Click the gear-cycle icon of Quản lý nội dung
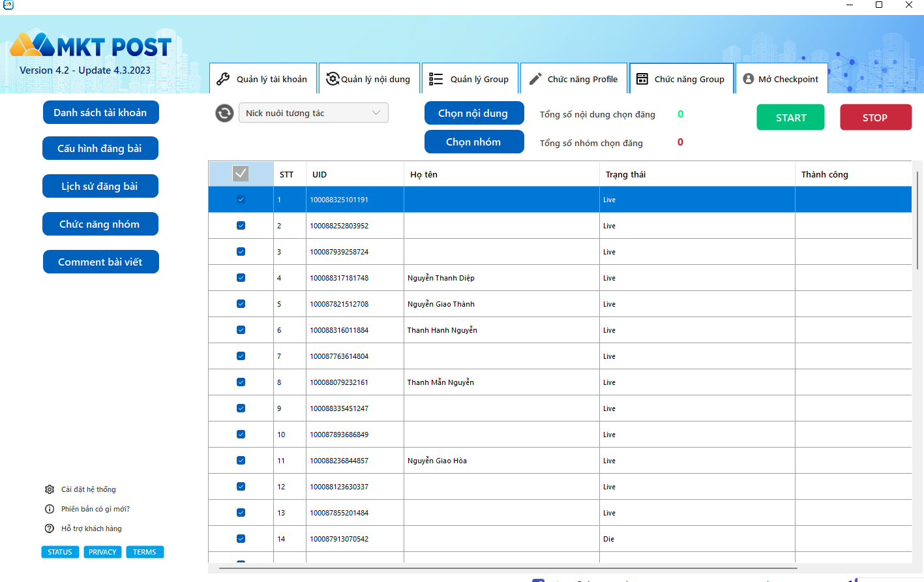Viewport: 924px width, 582px height. pyautogui.click(x=333, y=79)
